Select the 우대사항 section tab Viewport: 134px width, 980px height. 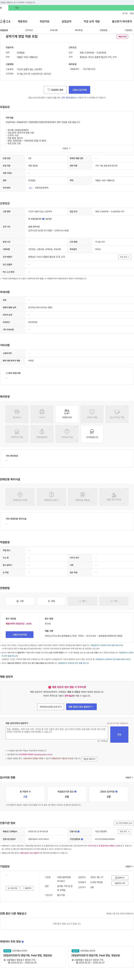54,30
